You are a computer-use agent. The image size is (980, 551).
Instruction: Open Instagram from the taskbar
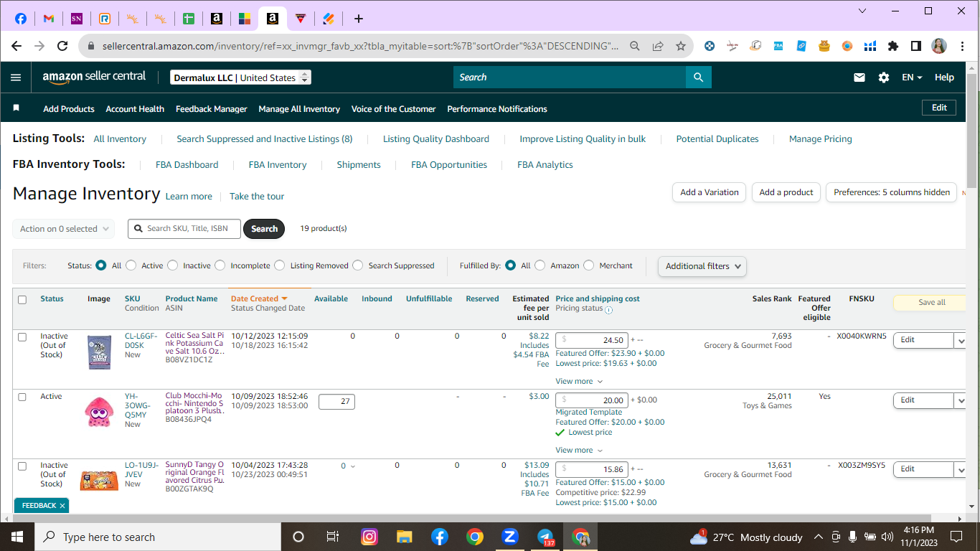tap(369, 537)
